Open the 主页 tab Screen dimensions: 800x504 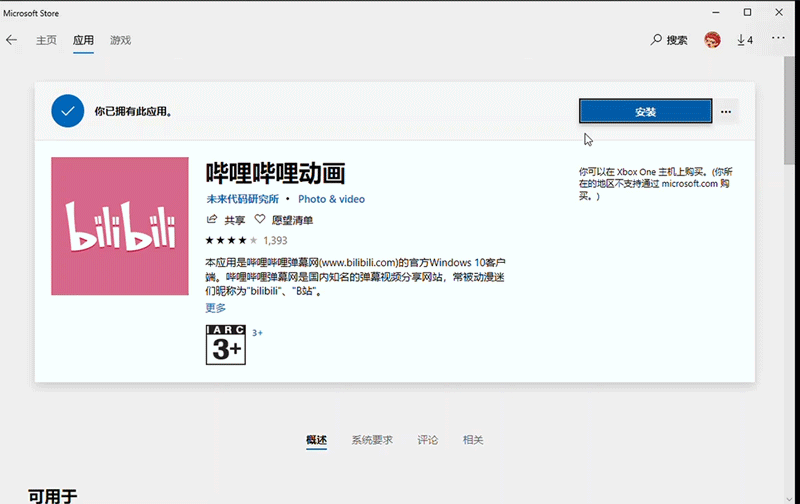pyautogui.click(x=46, y=40)
